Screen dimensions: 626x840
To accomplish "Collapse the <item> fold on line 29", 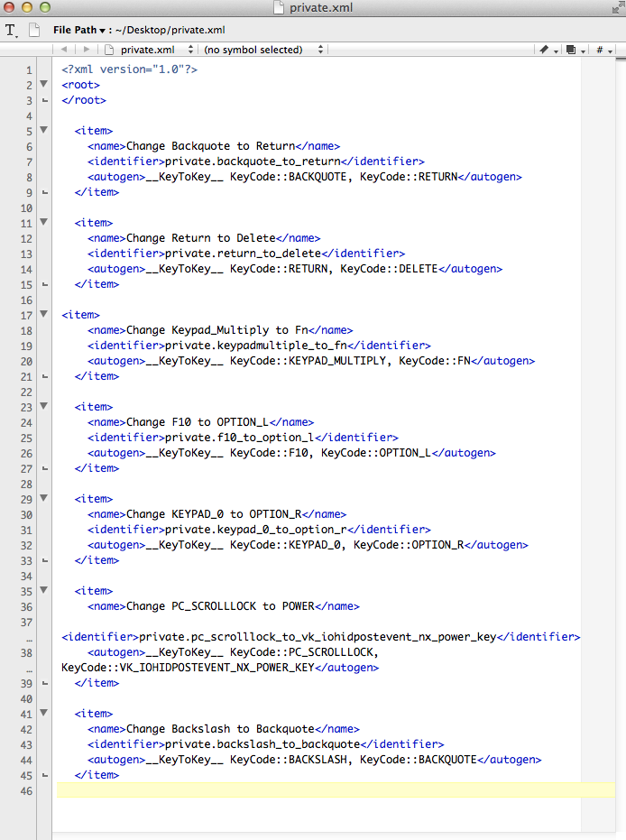I will 44,498.
